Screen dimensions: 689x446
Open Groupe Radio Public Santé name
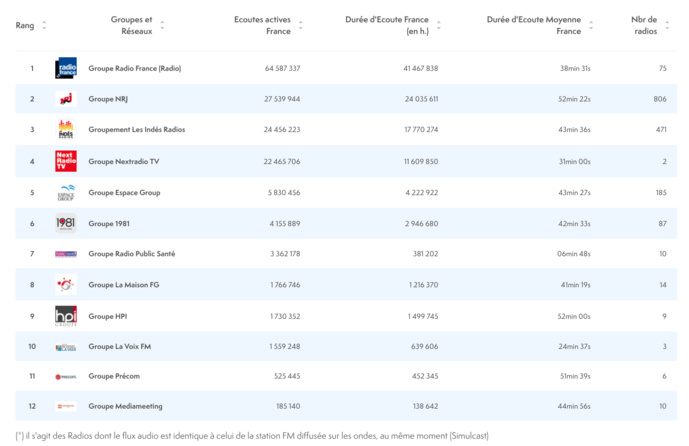pyautogui.click(x=131, y=254)
